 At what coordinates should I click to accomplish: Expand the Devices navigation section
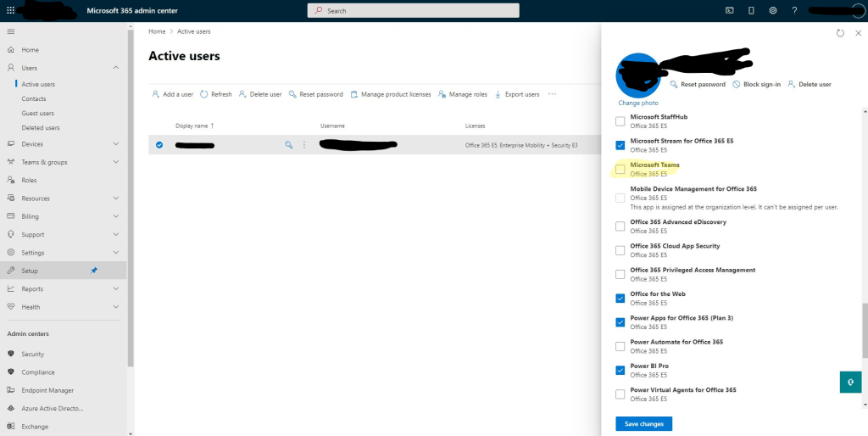tap(115, 144)
